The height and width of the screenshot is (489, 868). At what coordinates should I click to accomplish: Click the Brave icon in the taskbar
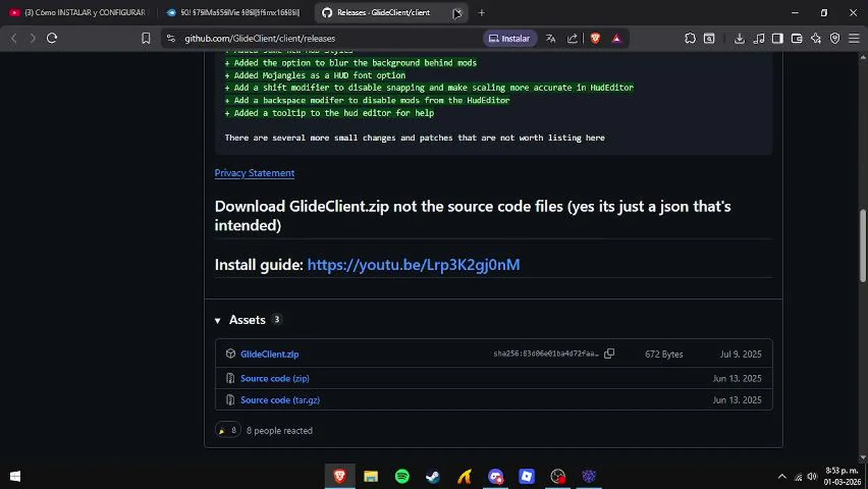(x=340, y=476)
